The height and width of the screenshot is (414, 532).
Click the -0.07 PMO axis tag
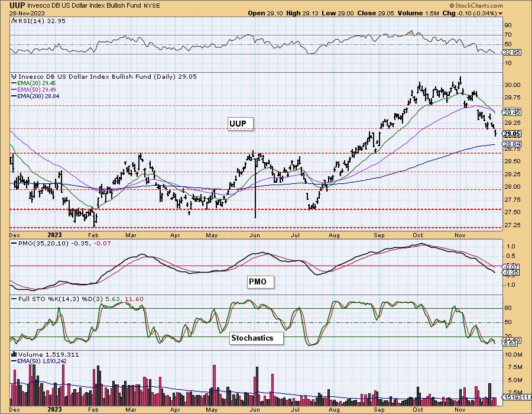[x=511, y=267]
